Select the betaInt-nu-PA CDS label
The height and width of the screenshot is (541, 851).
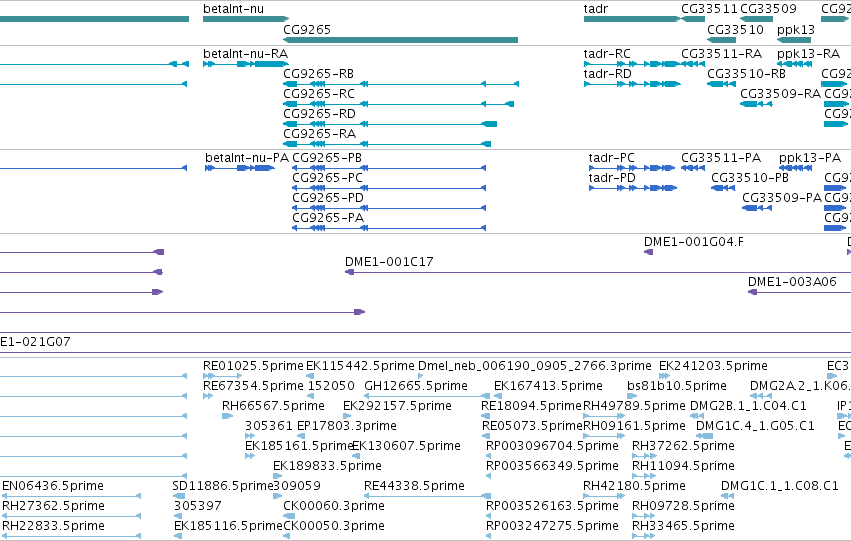pyautogui.click(x=247, y=158)
